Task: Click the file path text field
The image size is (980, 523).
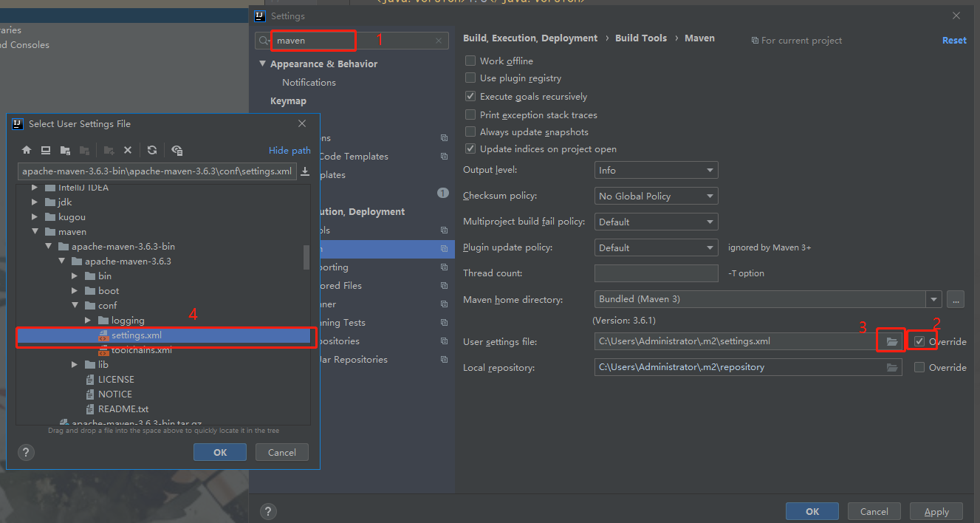Action: pyautogui.click(x=157, y=171)
